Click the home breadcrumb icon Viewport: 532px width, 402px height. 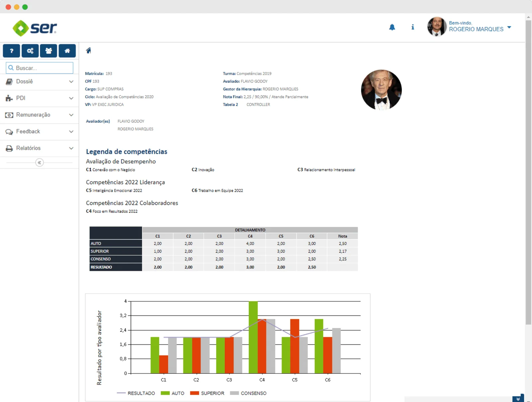pos(88,51)
